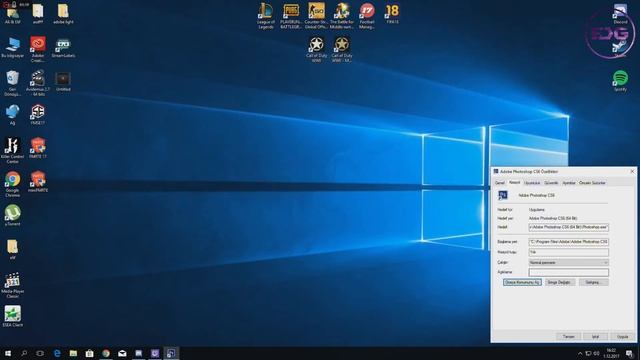The height and width of the screenshot is (360, 640).
Task: Click into the empty Açıklama field
Action: tap(569, 272)
